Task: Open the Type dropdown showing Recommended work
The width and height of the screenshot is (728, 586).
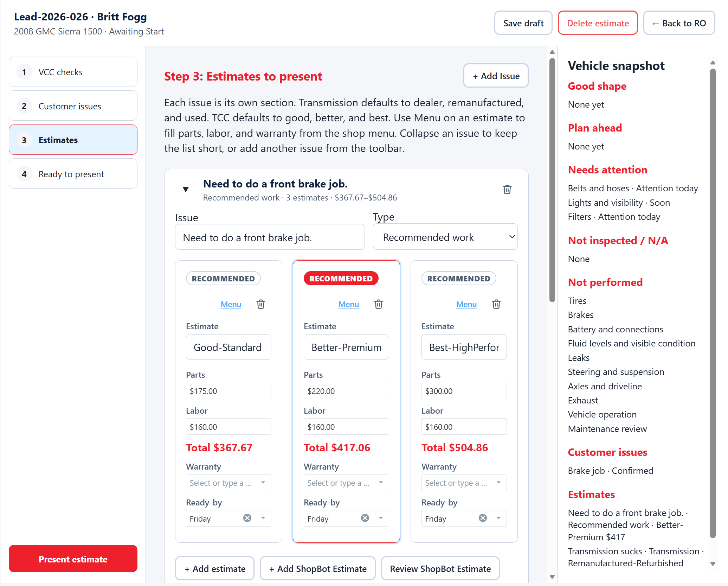Action: click(x=445, y=237)
